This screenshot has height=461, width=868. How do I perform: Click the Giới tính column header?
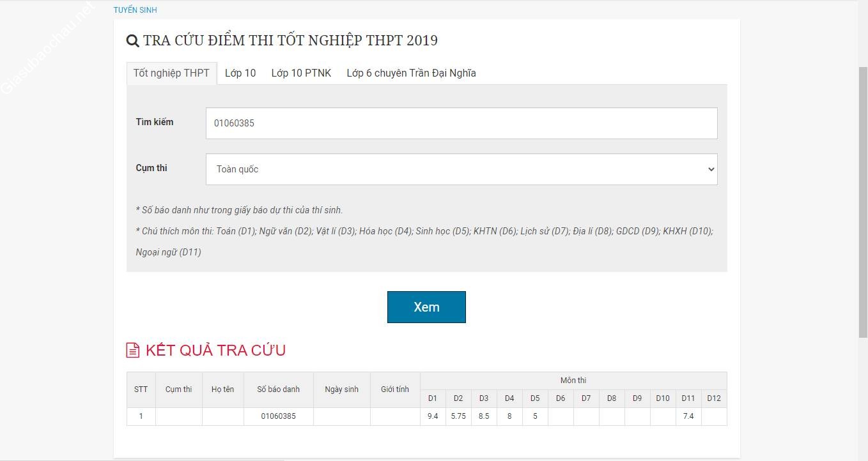coord(395,389)
